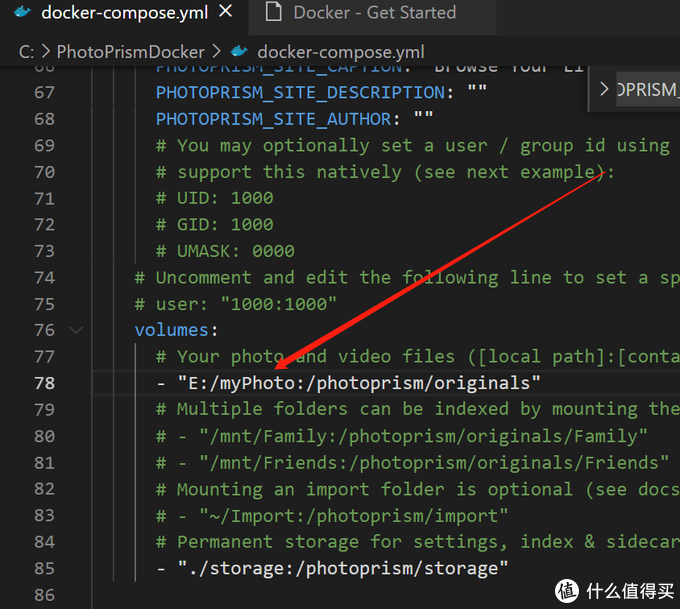
Task: Open the Docker - Get Started tab
Action: tap(372, 13)
